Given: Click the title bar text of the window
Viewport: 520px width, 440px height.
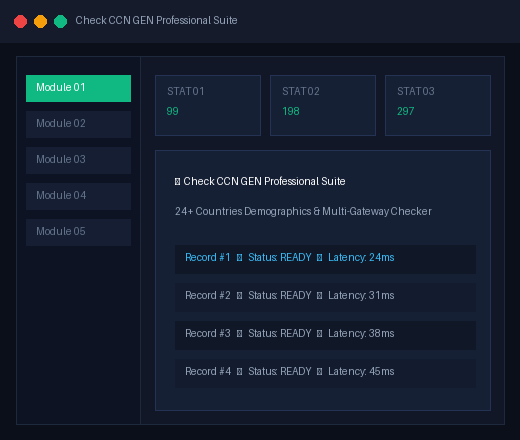Looking at the screenshot, I should pos(156,20).
